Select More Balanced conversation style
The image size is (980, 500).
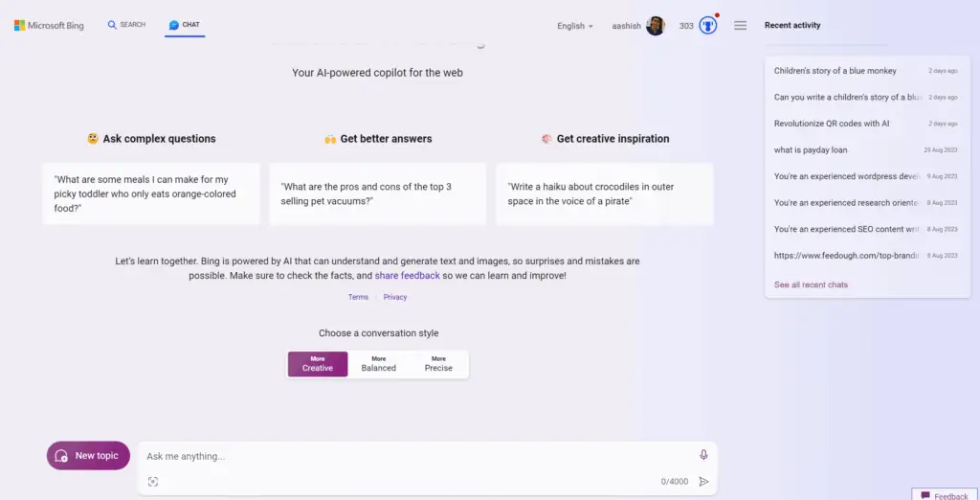(379, 364)
